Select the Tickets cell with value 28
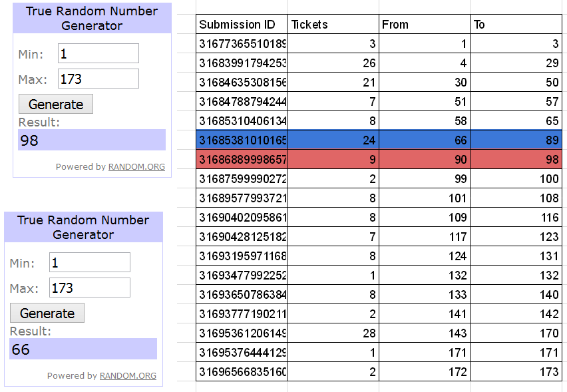 [x=333, y=333]
